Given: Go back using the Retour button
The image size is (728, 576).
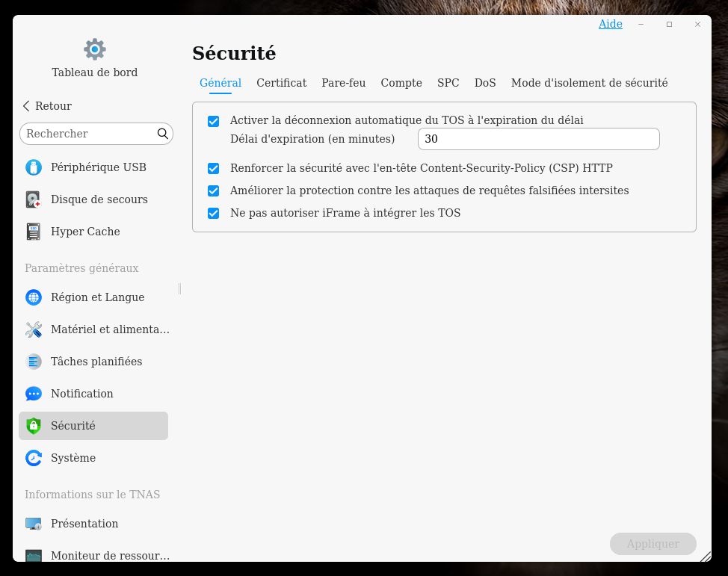Looking at the screenshot, I should (x=47, y=106).
